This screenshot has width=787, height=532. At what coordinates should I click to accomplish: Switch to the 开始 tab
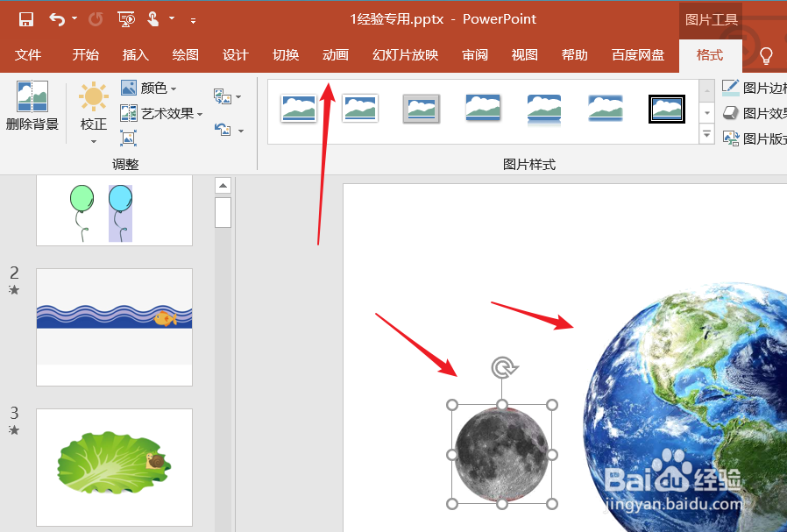(85, 54)
